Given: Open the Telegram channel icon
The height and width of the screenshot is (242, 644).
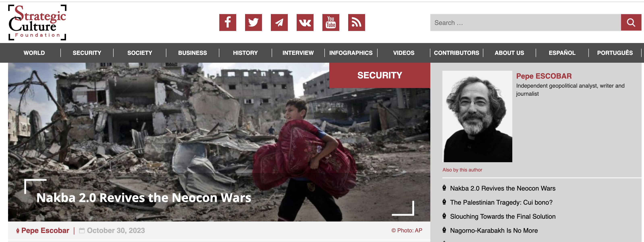Looking at the screenshot, I should pos(279,23).
